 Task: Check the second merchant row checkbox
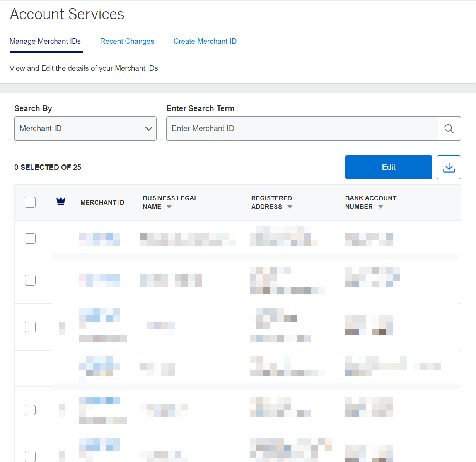click(30, 280)
